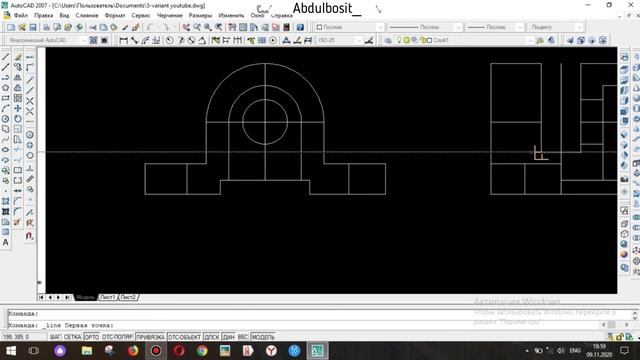
Task: Switch to the Лист1 layout tab
Action: click(x=108, y=298)
